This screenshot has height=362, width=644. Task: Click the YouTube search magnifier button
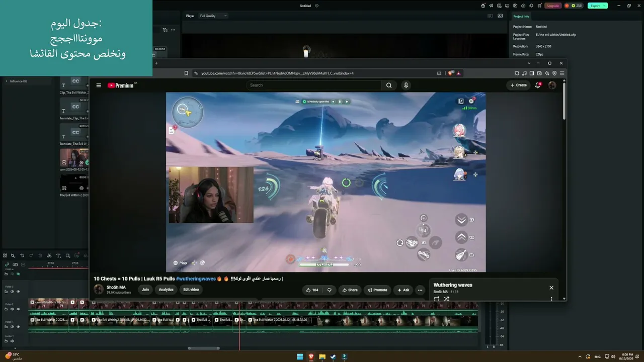(x=389, y=85)
